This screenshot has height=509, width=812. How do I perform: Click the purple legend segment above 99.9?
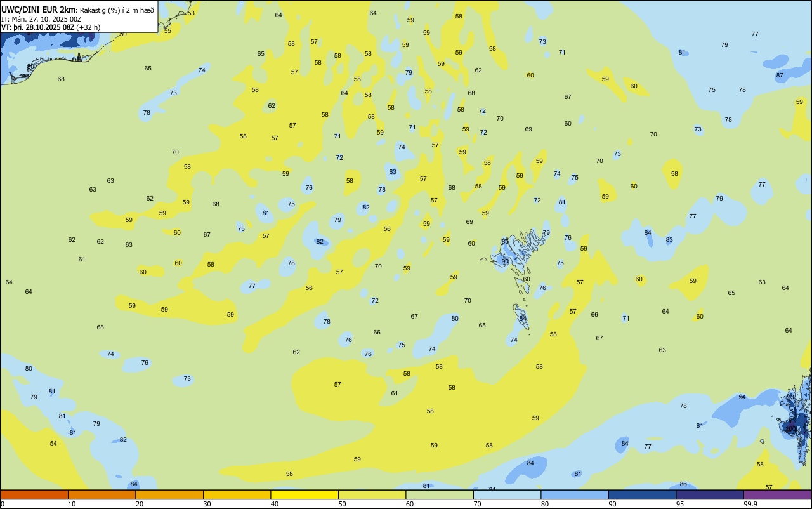(x=777, y=494)
